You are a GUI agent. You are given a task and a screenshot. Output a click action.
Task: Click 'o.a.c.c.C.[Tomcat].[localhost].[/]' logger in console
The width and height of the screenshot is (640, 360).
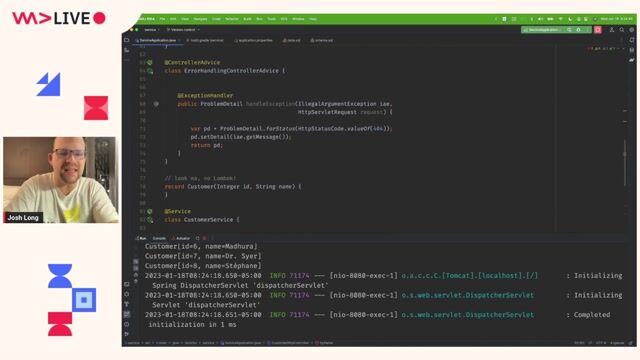point(469,276)
